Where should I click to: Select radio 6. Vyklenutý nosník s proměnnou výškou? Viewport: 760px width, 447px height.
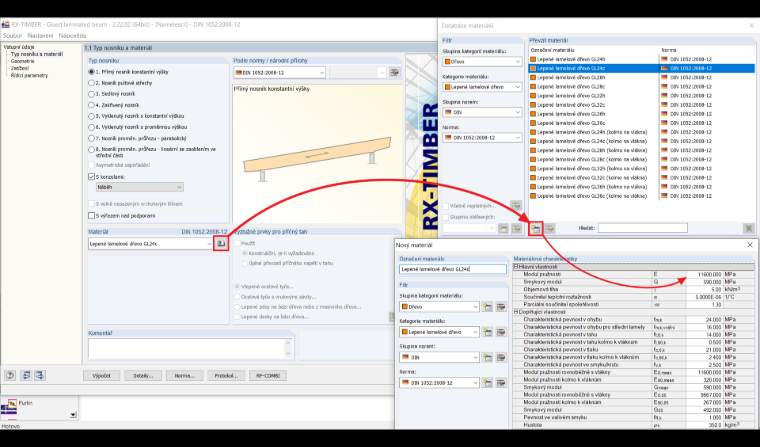pos(91,127)
